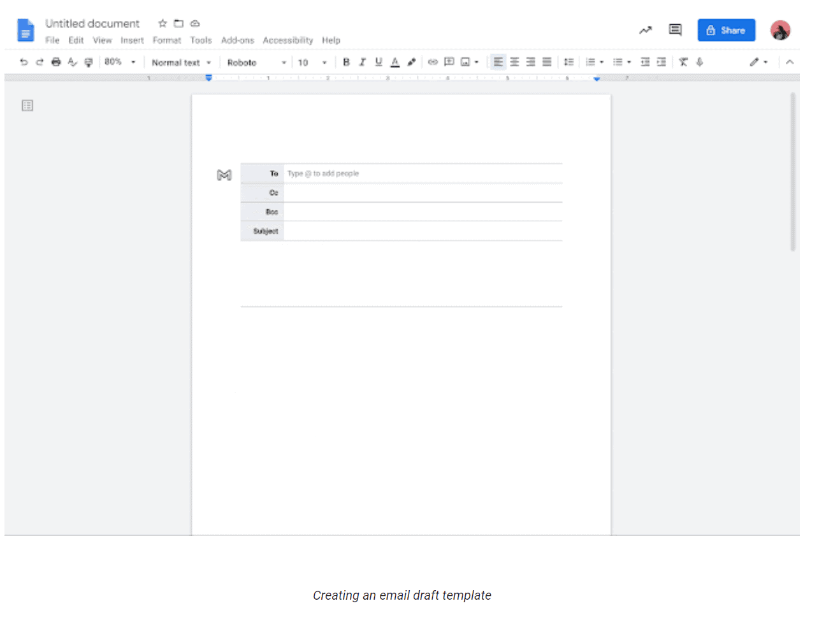Open the Normal text style dropdown
Image resolution: width=840 pixels, height=622 pixels.
click(x=181, y=62)
